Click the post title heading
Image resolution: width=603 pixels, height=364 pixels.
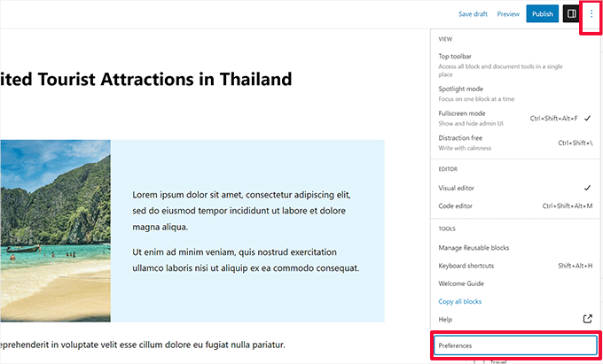(146, 80)
